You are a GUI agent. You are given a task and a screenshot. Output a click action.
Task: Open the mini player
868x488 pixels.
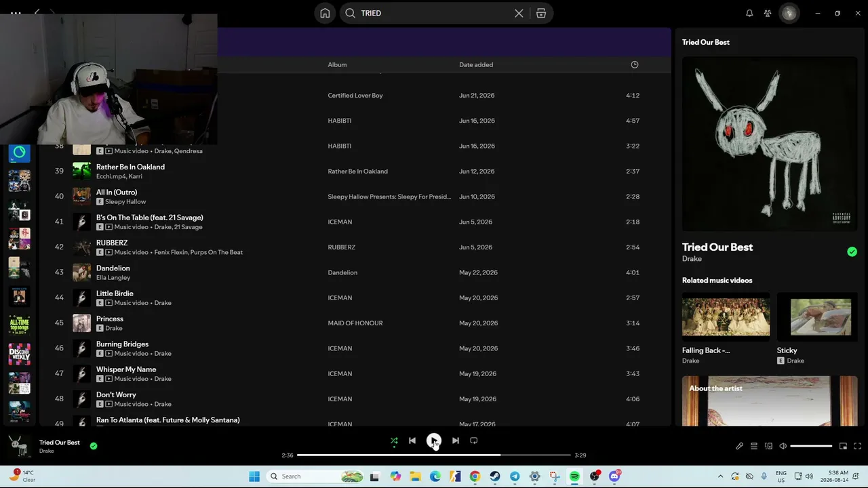point(843,446)
